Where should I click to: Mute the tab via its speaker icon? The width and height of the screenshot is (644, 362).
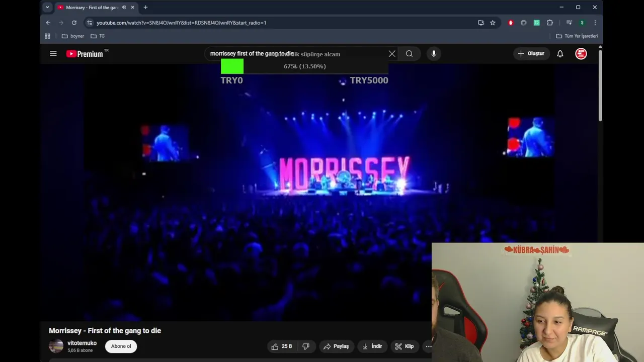click(x=124, y=8)
